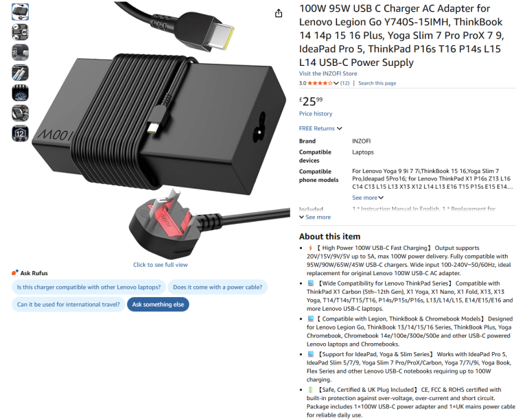Select the third product thumbnail
The width and height of the screenshot is (527, 420).
pos(20,52)
